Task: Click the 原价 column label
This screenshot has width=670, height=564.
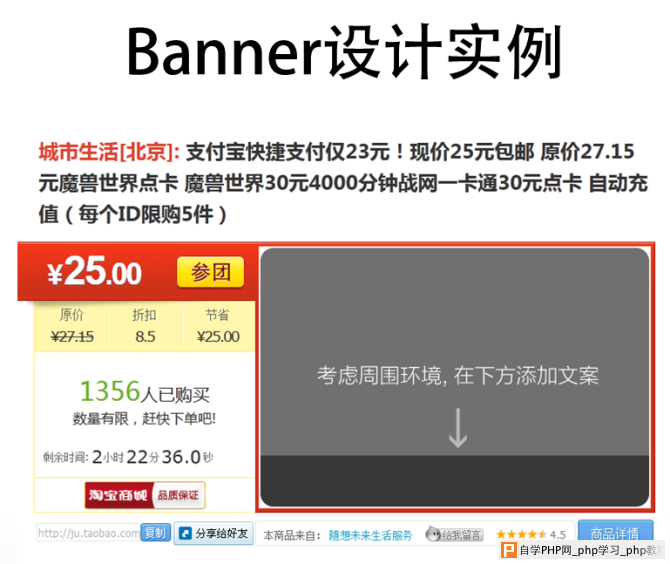Action: pyautogui.click(x=71, y=315)
